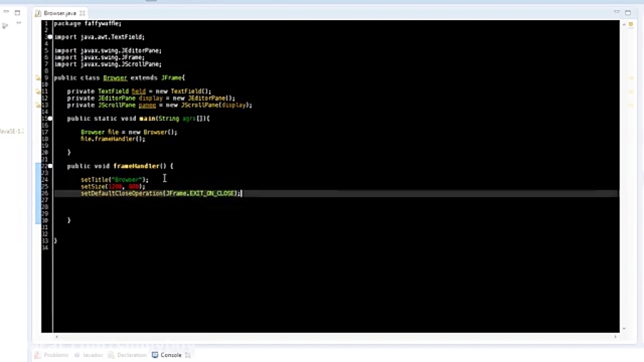Click the Console tab icon

[x=155, y=355]
